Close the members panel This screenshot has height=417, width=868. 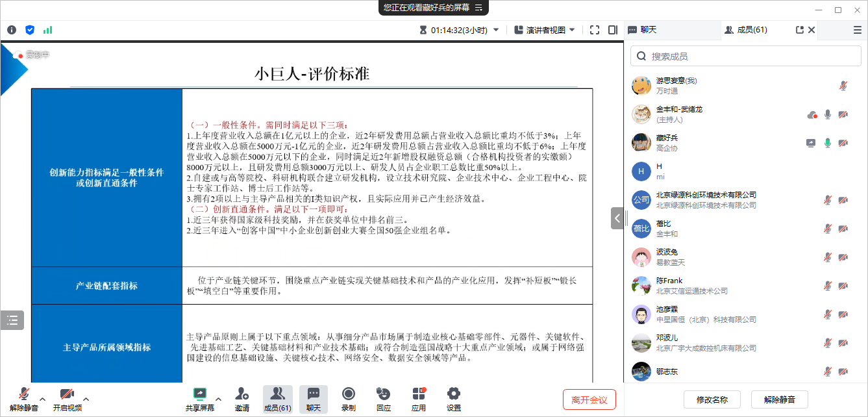coord(812,30)
